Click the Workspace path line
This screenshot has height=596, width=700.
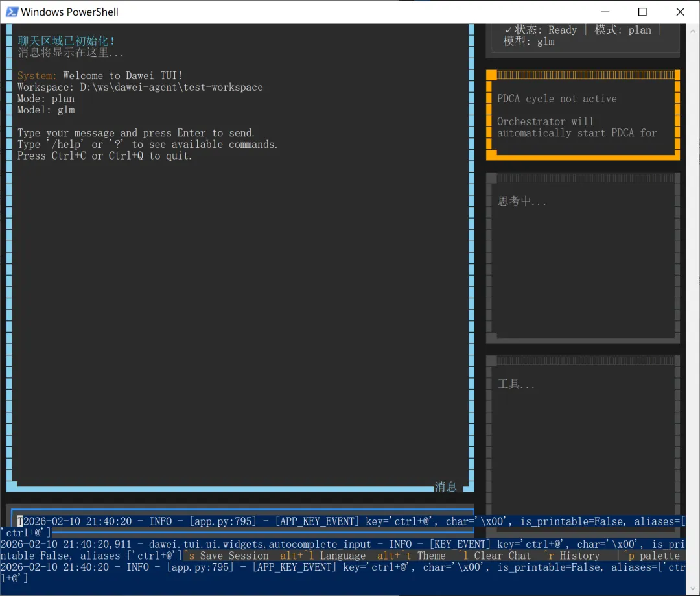click(140, 87)
